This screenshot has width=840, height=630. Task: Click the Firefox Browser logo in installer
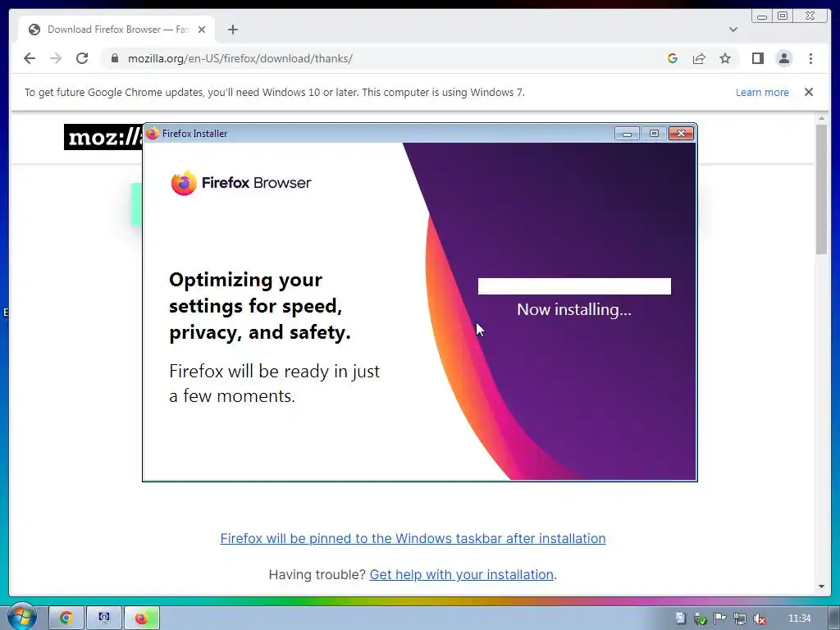pos(240,183)
